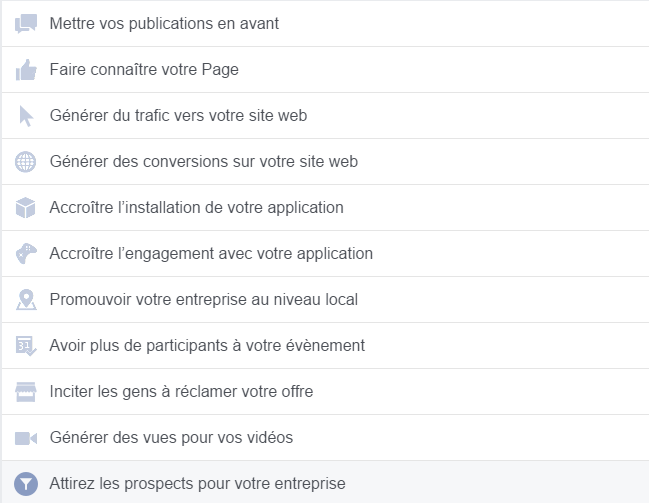Click the map pin icon for local promotion
Viewport: 649px width, 503px height.
click(26, 299)
